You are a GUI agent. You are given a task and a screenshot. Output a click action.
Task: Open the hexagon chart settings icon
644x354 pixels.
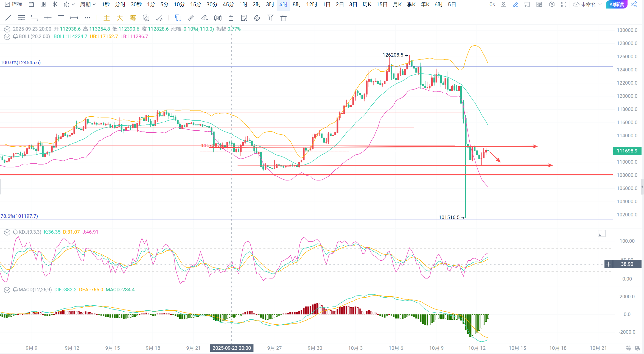click(x=552, y=4)
